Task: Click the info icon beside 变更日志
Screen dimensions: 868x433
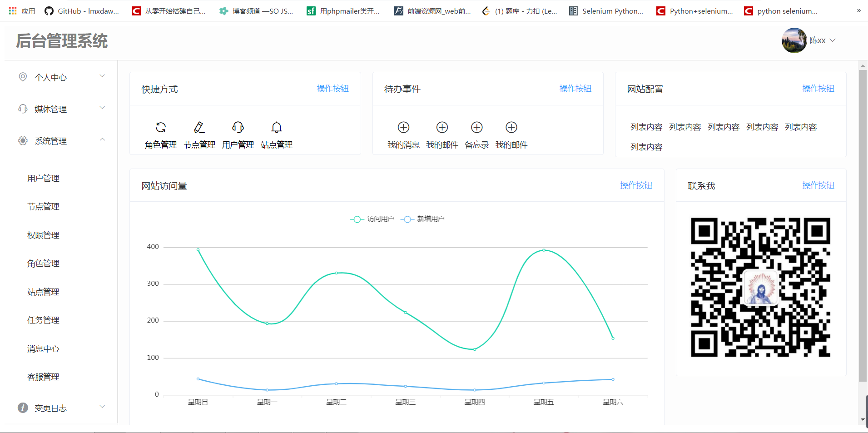Action: tap(23, 408)
